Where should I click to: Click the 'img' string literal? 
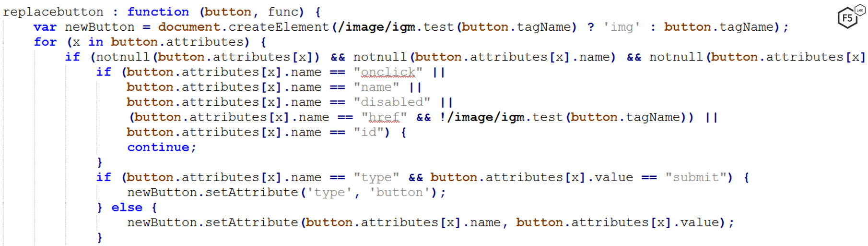pos(622,27)
